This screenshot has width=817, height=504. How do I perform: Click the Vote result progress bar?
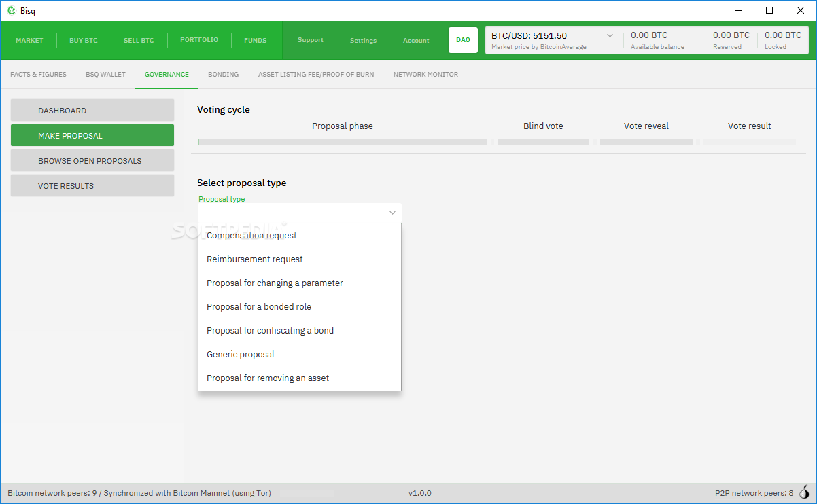tap(750, 143)
